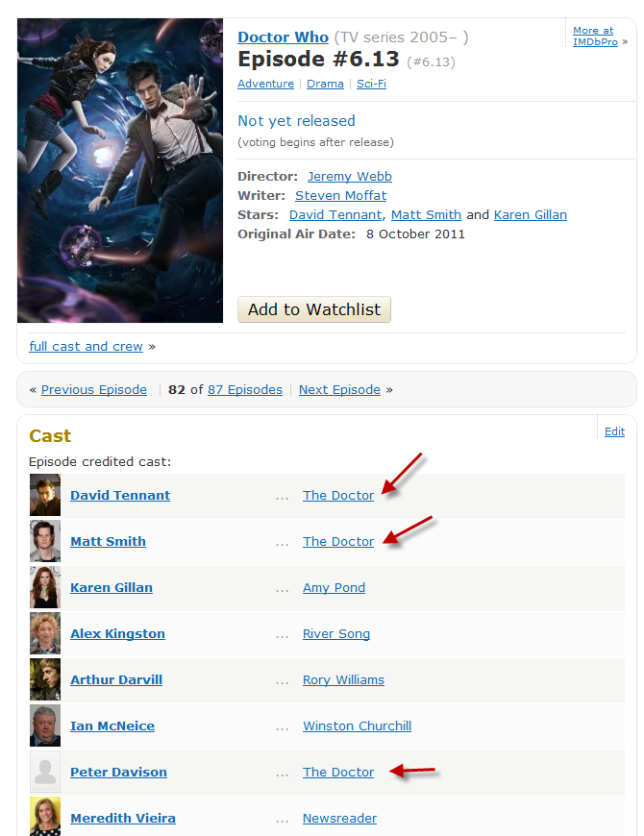The width and height of the screenshot is (644, 836).
Task: Select the Sci-Fi genre link
Action: 371,84
